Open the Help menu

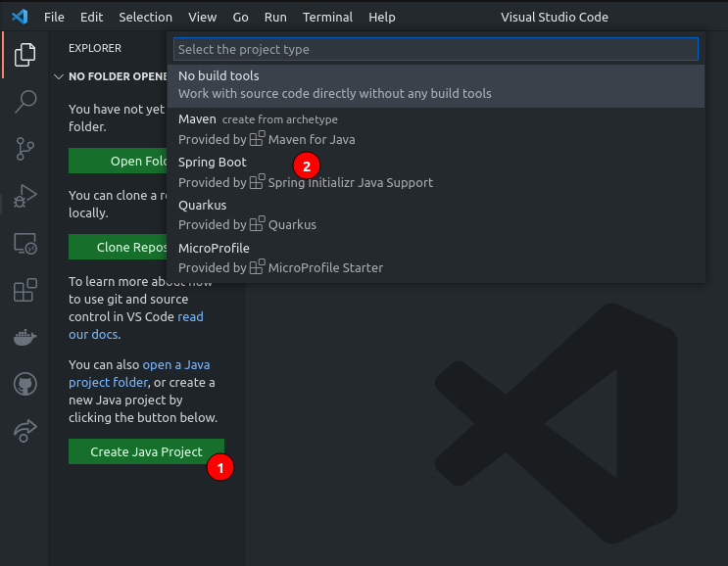[x=382, y=18]
